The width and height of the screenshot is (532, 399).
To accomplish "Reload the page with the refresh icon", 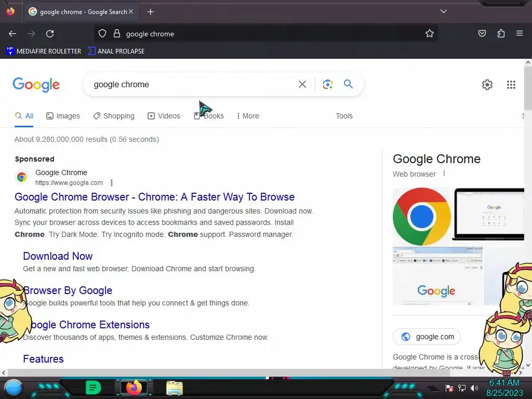I will 50,34.
